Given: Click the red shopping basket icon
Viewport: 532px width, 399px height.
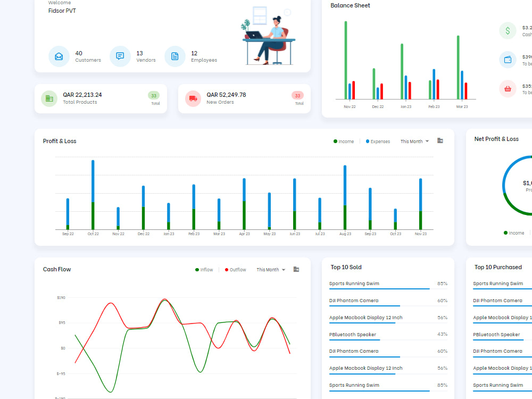Looking at the screenshot, I should pos(508,89).
